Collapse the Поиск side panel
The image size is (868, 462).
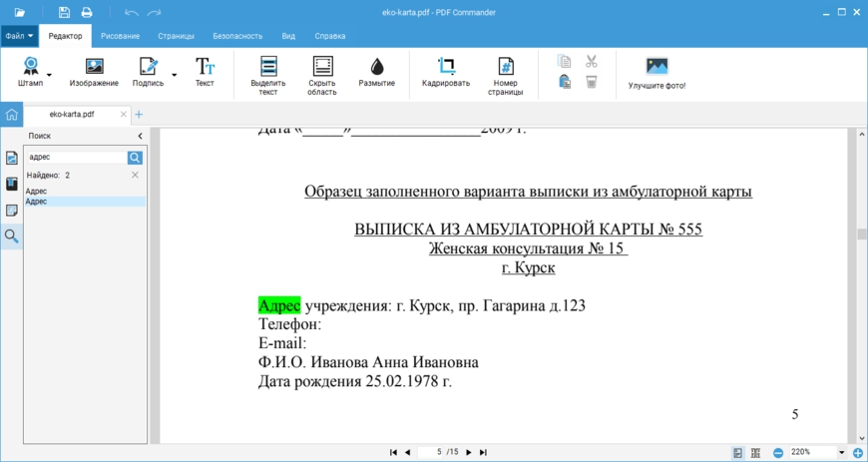click(x=140, y=136)
